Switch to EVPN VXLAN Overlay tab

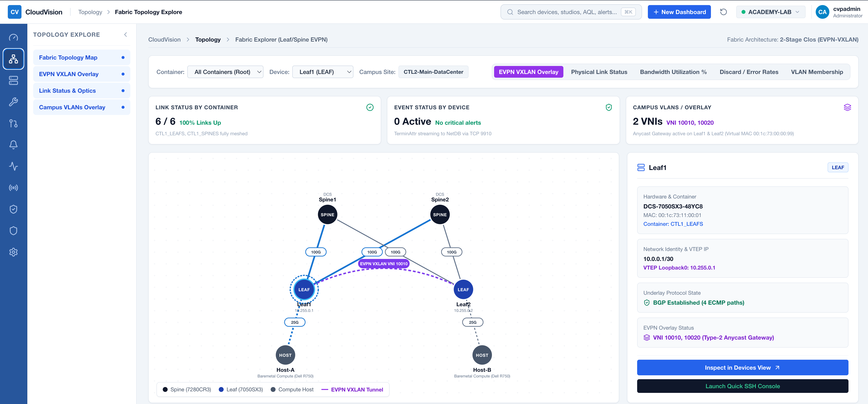click(528, 72)
